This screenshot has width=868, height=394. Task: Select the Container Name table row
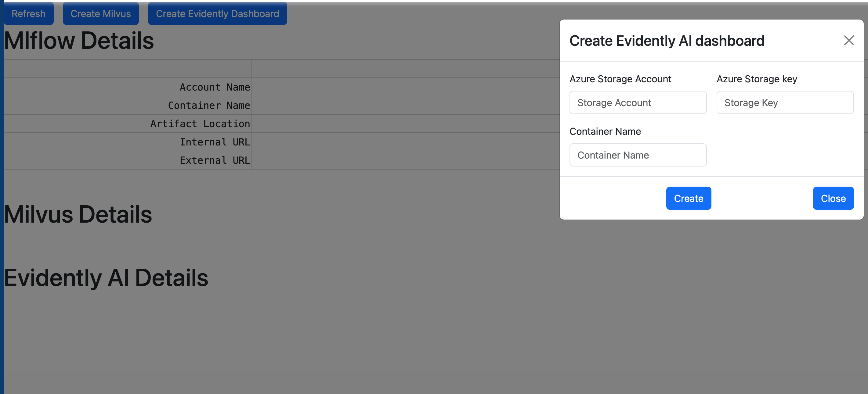[x=209, y=106]
